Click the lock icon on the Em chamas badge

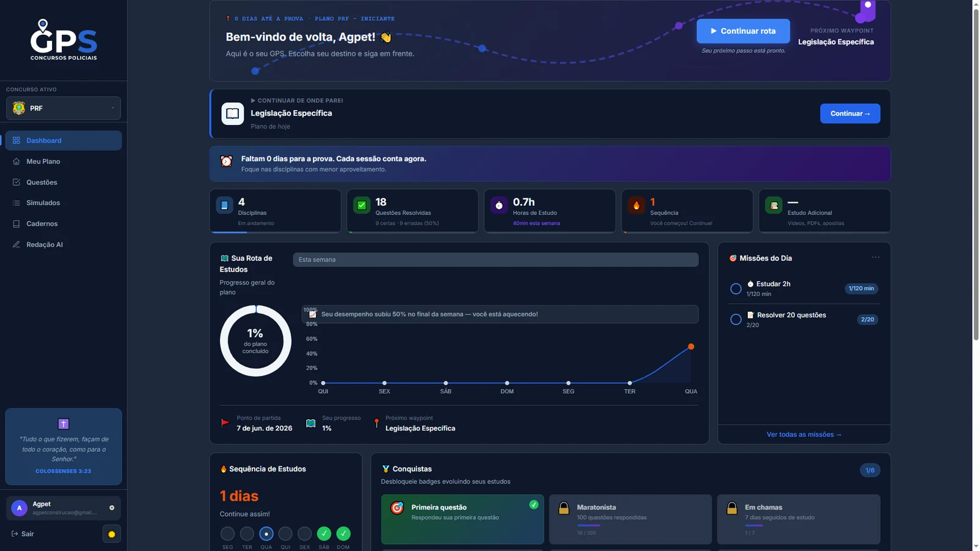pos(732,508)
